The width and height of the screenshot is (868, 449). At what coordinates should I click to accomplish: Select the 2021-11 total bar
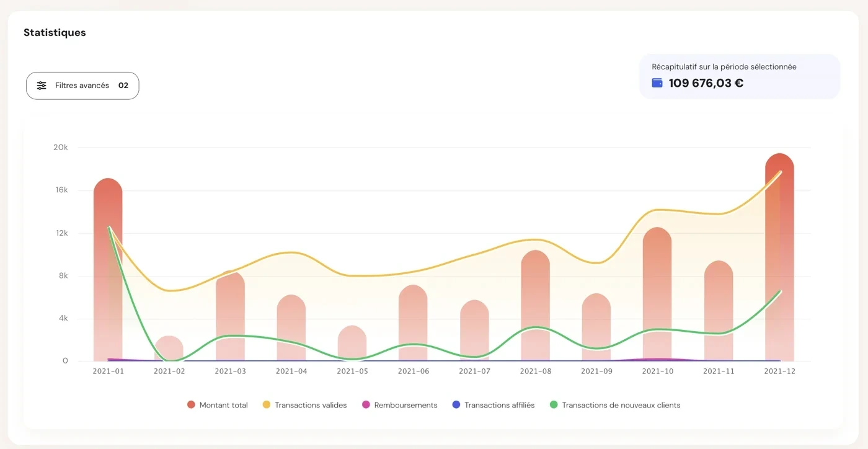tap(719, 311)
